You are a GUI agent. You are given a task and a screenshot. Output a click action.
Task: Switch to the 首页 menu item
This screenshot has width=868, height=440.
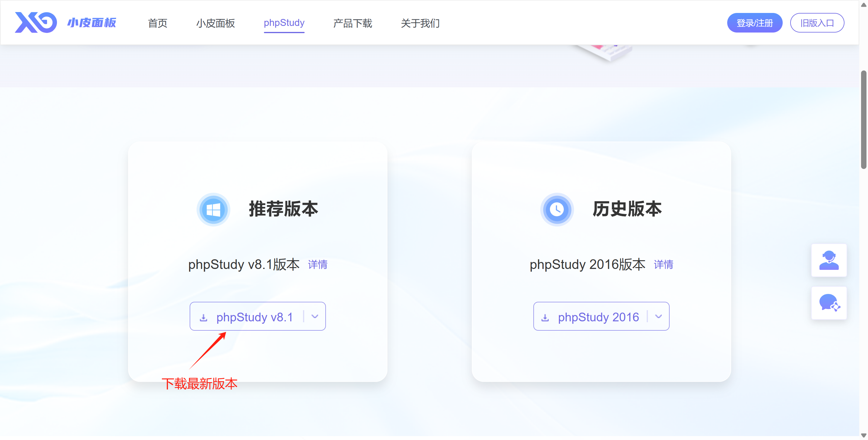[157, 23]
